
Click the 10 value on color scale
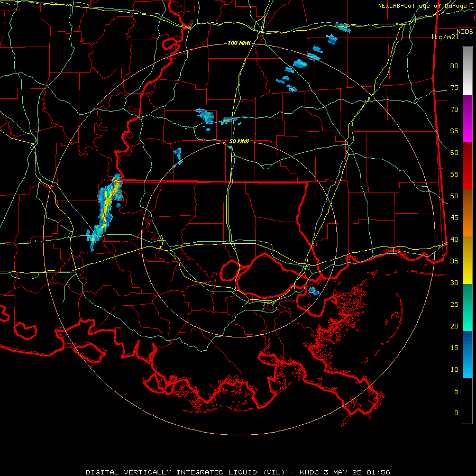tap(454, 370)
